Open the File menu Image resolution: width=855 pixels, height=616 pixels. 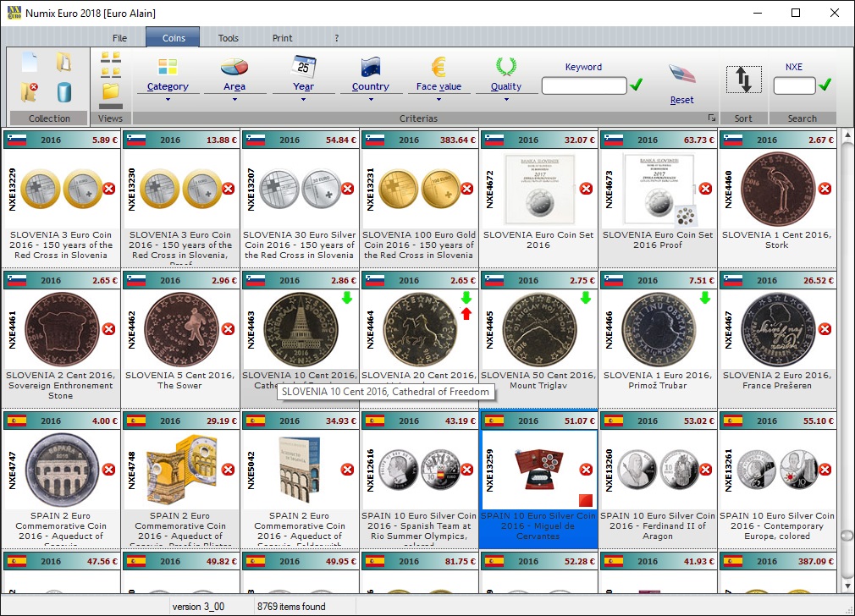pyautogui.click(x=119, y=38)
